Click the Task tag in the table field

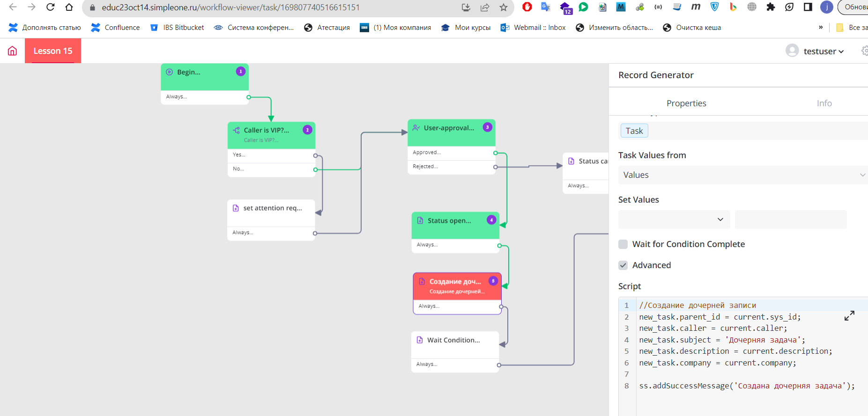point(634,131)
